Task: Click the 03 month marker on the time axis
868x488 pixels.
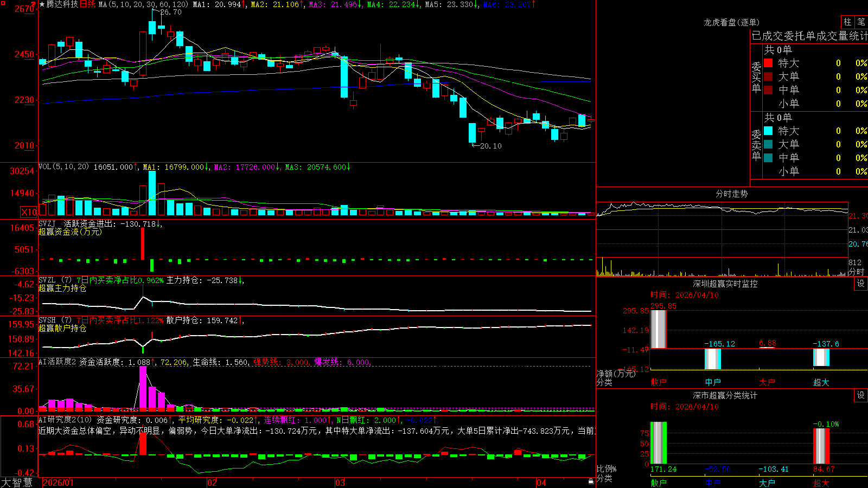Action: point(340,483)
